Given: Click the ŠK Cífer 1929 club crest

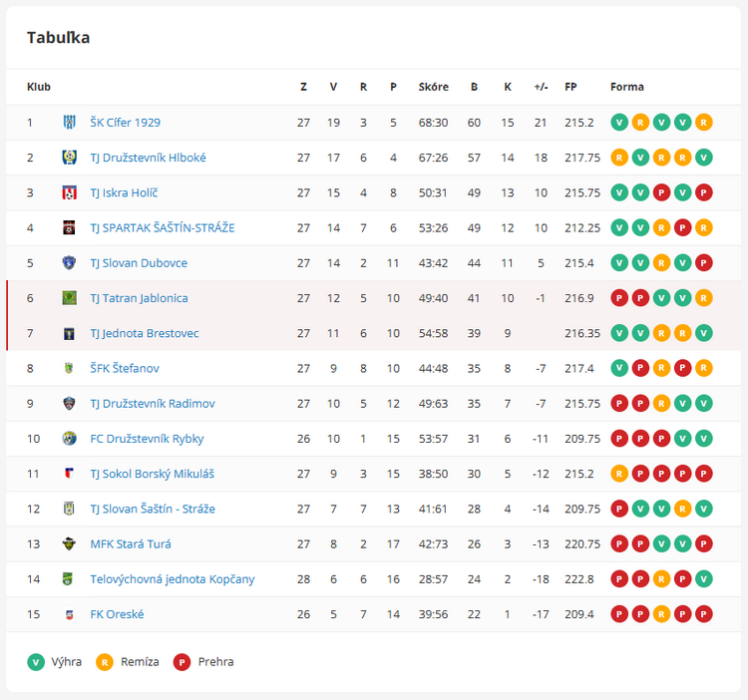Looking at the screenshot, I should coord(70,123).
